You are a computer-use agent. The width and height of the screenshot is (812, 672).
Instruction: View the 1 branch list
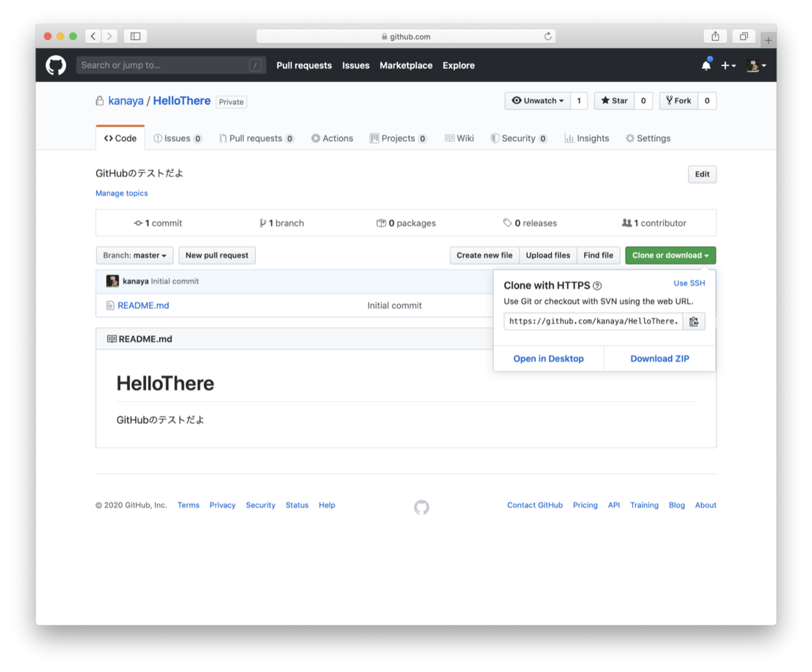pyautogui.click(x=282, y=223)
